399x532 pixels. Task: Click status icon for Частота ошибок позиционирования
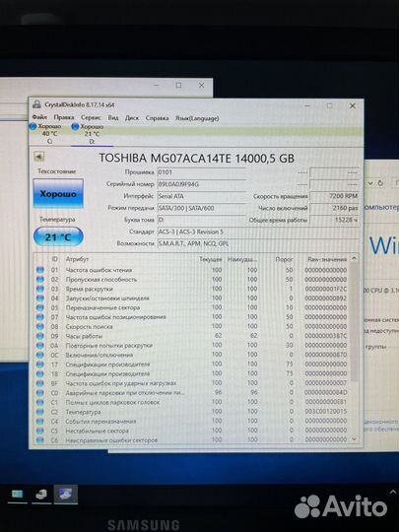(x=40, y=317)
